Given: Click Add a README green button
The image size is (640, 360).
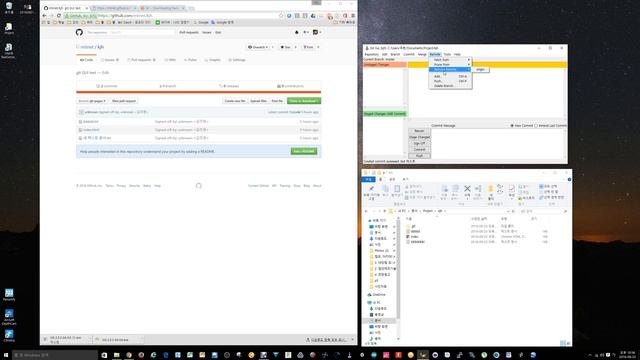Looking at the screenshot, I should [x=304, y=151].
